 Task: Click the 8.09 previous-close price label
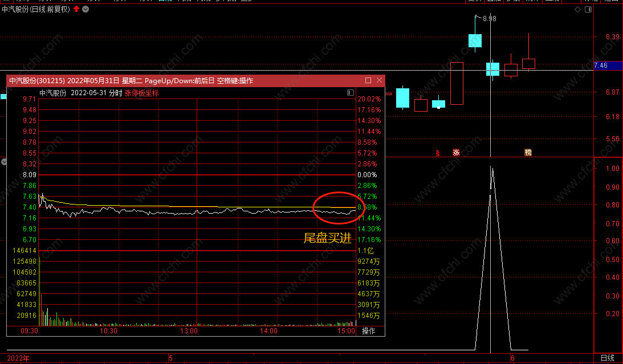point(30,175)
